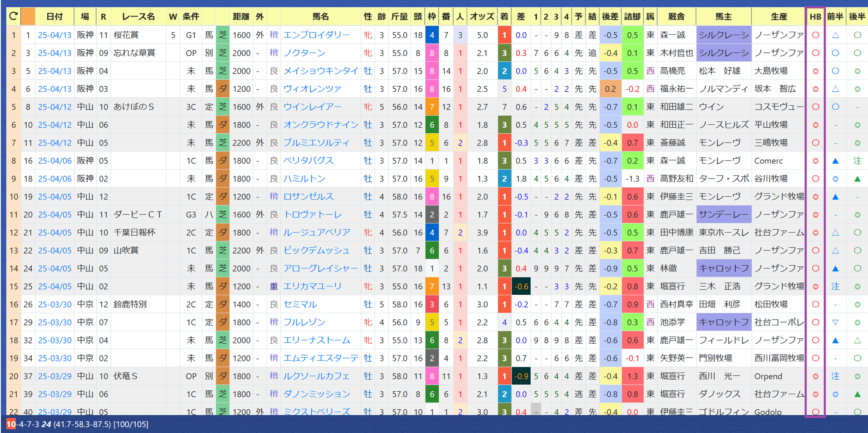Select the 桜花賞 race name cell

click(x=139, y=35)
